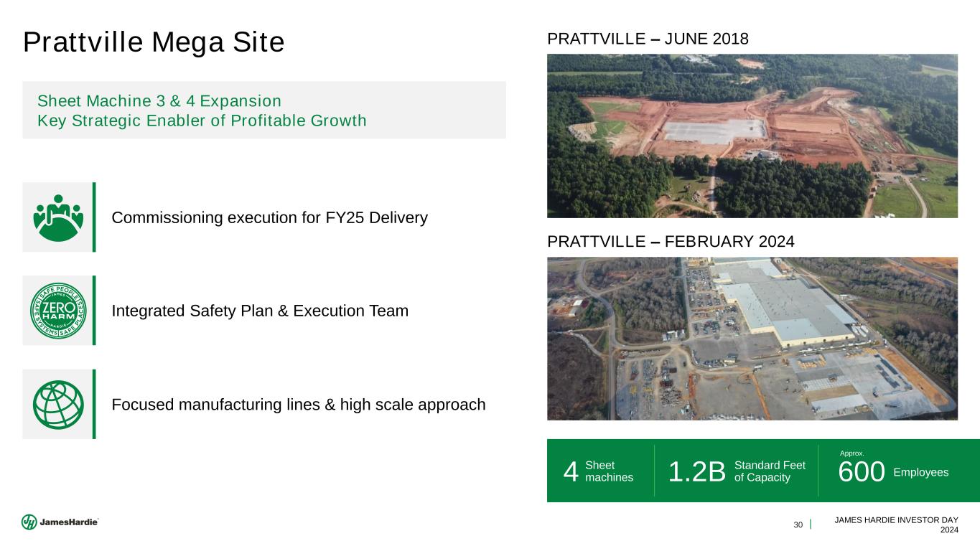Click the 4 Sheet machines statistic
980x551 pixels.
599,471
